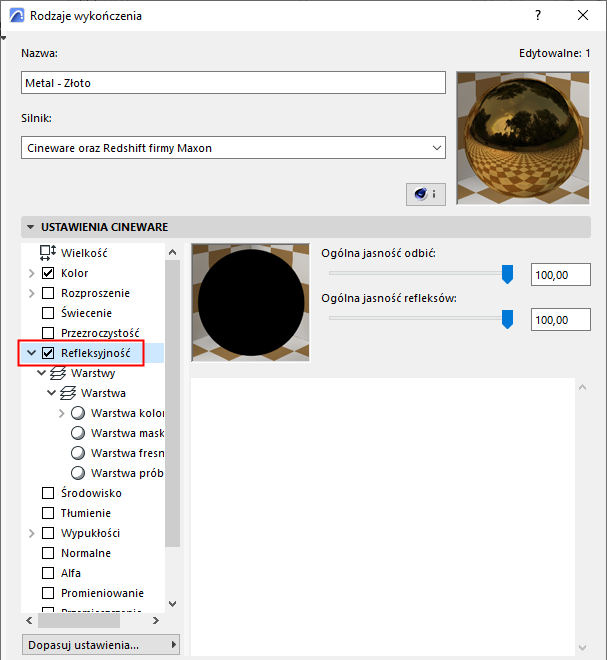Select the Przezroczystość row label
The width and height of the screenshot is (607, 660).
pos(100,333)
